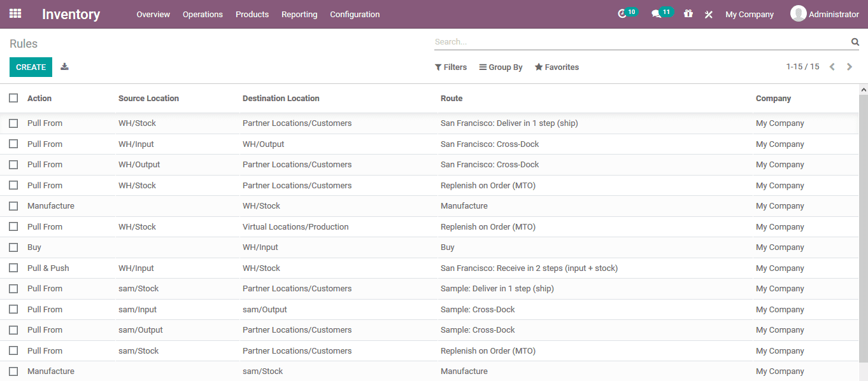
Task: Open developer tools via the wrench icon
Action: pyautogui.click(x=709, y=13)
